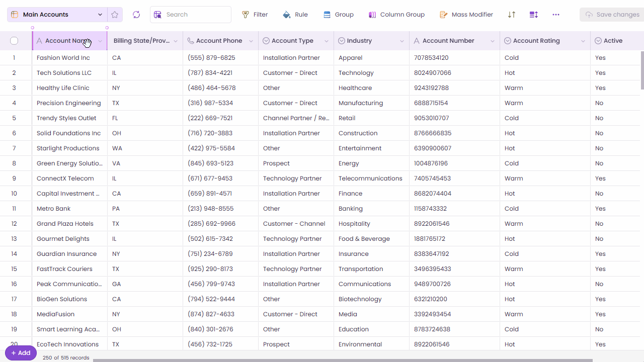The image size is (644, 362).
Task: Open the Mass Modifier menu
Action: click(466, 15)
